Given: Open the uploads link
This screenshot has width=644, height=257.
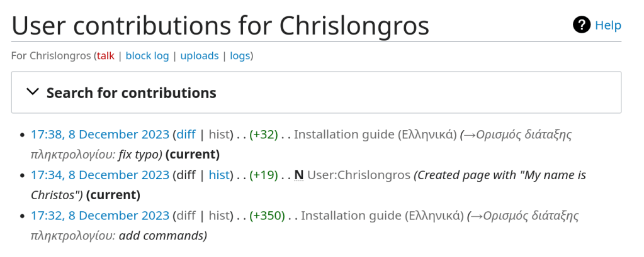Looking at the screenshot, I should [x=200, y=56].
